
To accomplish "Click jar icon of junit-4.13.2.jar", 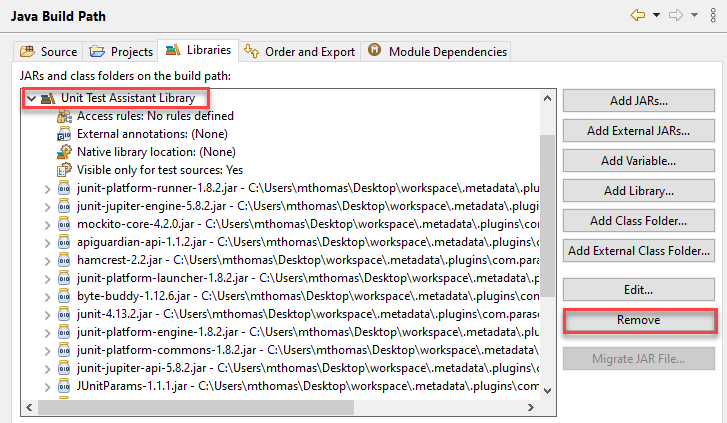I will (64, 314).
